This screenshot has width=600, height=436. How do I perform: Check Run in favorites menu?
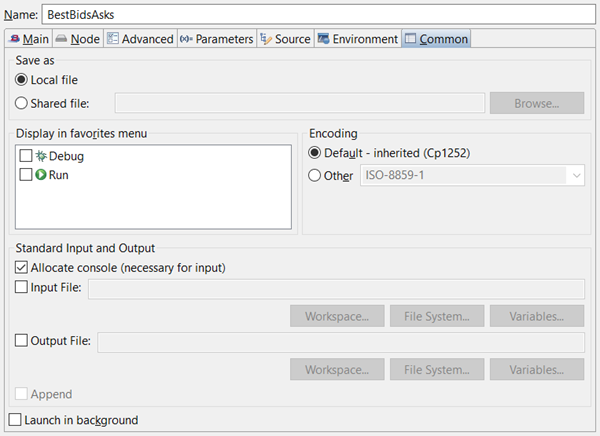pyautogui.click(x=25, y=175)
